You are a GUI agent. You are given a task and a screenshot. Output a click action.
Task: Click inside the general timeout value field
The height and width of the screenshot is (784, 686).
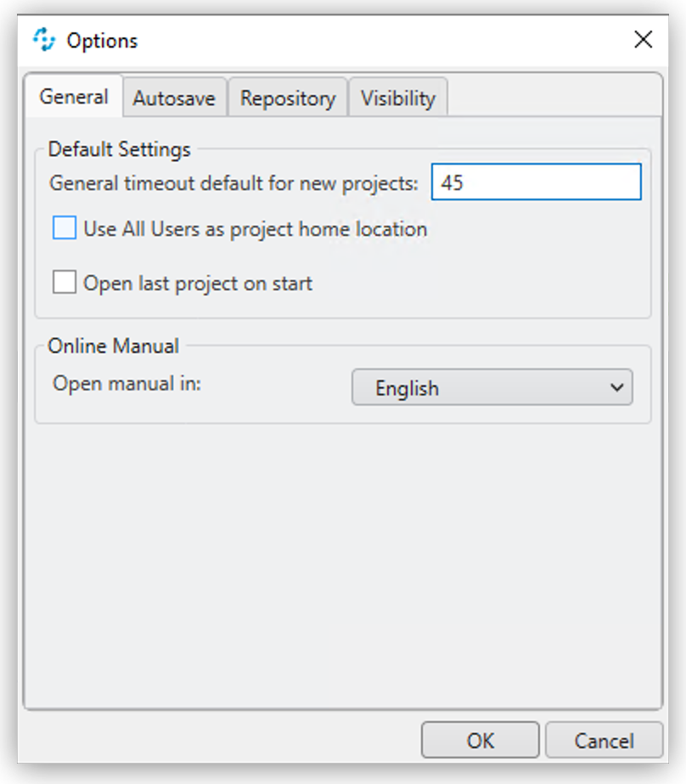pyautogui.click(x=537, y=182)
